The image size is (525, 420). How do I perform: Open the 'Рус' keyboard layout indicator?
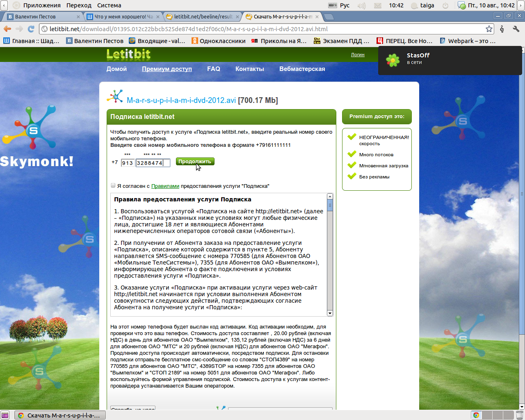click(x=339, y=5)
